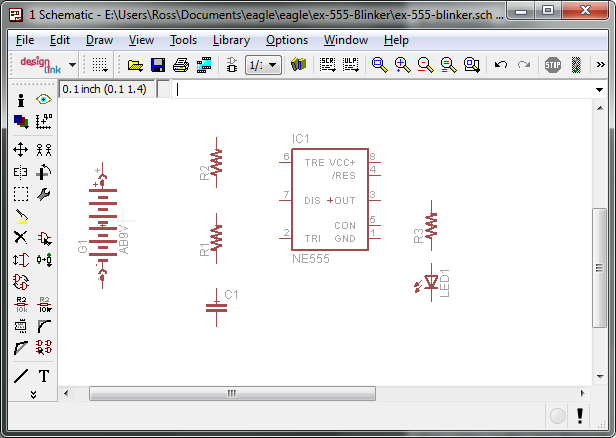Open the Grid settings icon

pos(100,65)
